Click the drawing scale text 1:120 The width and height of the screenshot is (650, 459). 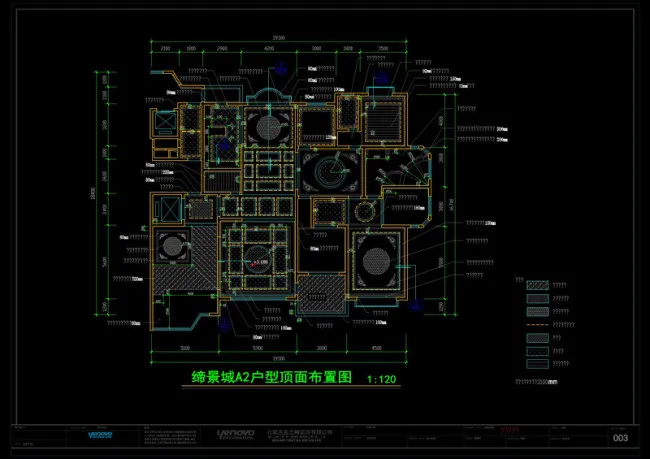pos(381,379)
